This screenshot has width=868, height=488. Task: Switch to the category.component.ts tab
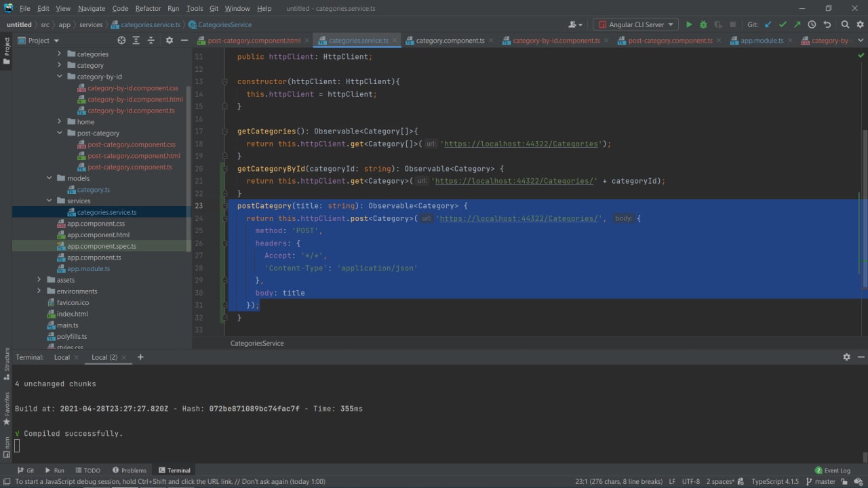tap(450, 41)
